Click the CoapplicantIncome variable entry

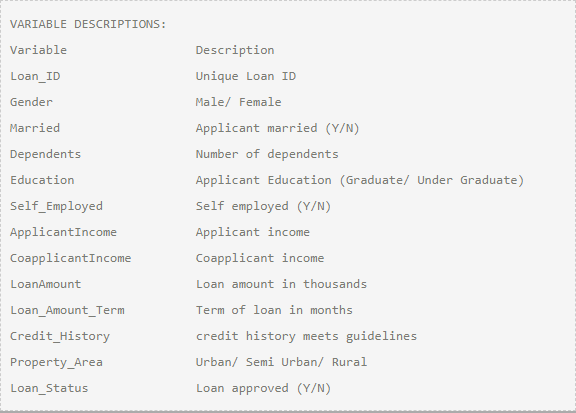tap(71, 258)
